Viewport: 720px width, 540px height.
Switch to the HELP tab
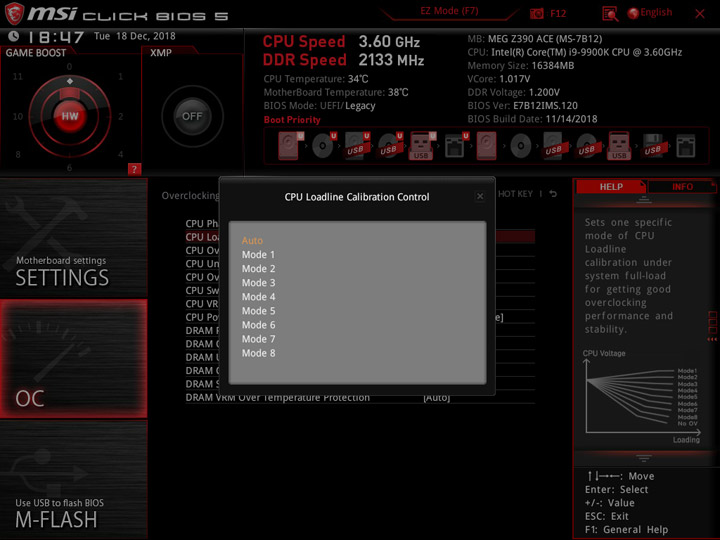tap(611, 187)
